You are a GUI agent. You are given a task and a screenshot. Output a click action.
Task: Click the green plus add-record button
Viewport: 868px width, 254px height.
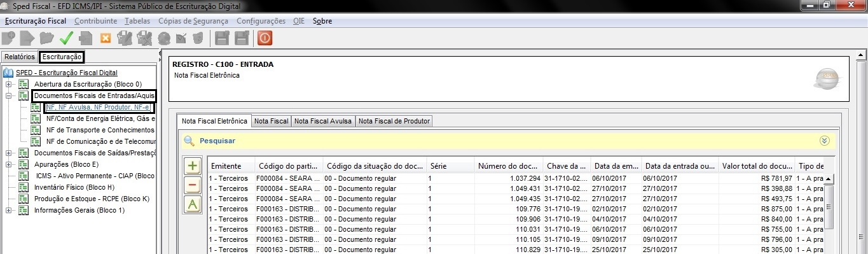point(193,166)
